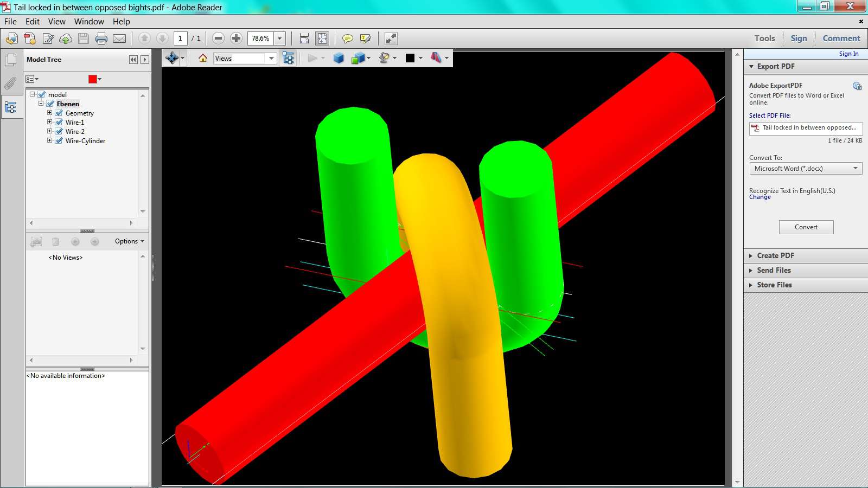Viewport: 868px width, 488px height.
Task: Click the cloud upload save icon
Action: click(x=66, y=38)
